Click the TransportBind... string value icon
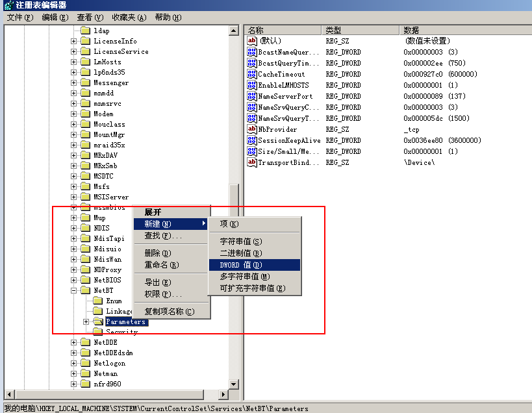This screenshot has height=413, width=532. pos(252,162)
